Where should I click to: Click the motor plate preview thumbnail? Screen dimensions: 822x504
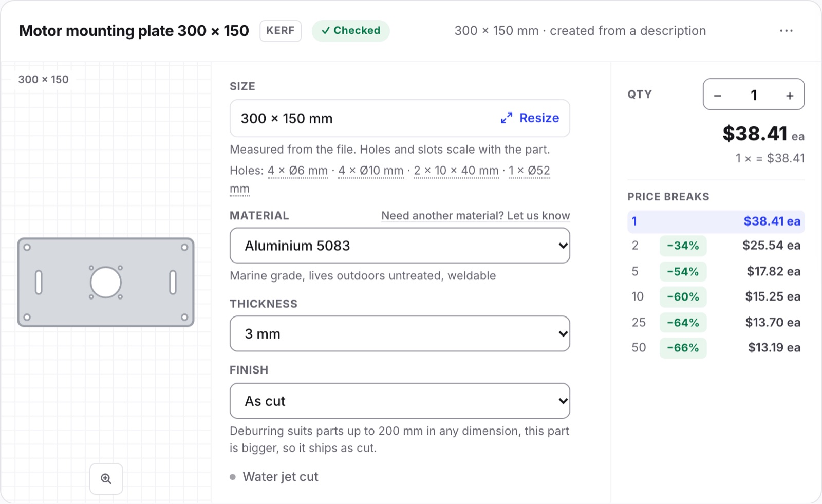pyautogui.click(x=106, y=282)
